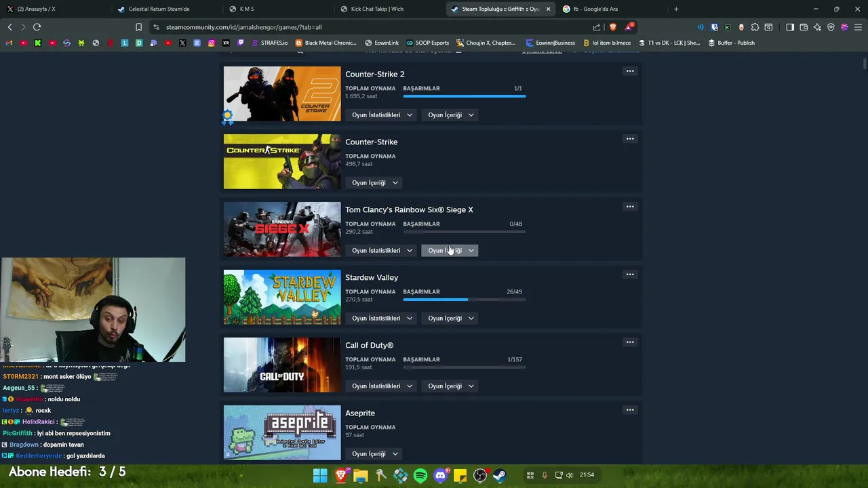Expand Oyun İçeriği for Stardew Valley
Screen dimensions: 868x488
tap(450, 319)
